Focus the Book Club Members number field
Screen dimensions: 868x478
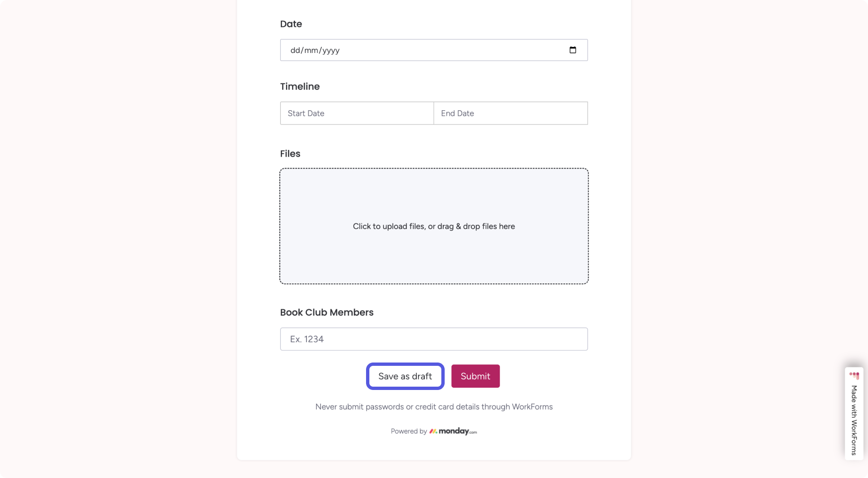coord(434,339)
